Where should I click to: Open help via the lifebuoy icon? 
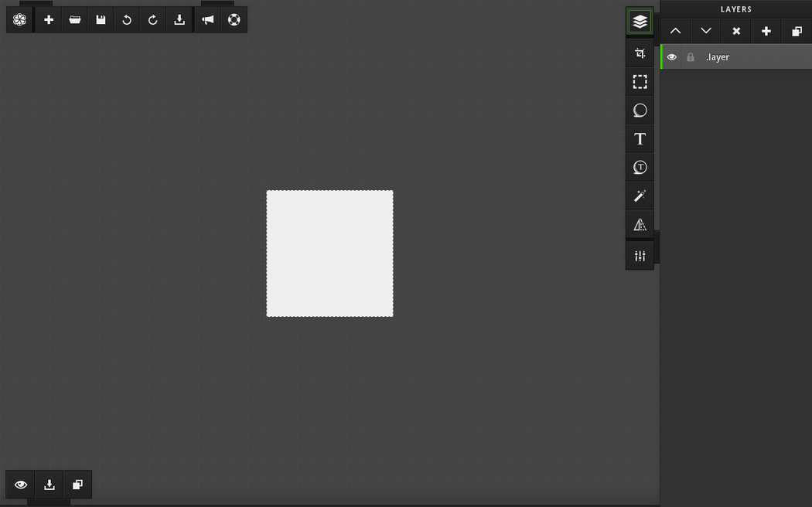pyautogui.click(x=234, y=20)
